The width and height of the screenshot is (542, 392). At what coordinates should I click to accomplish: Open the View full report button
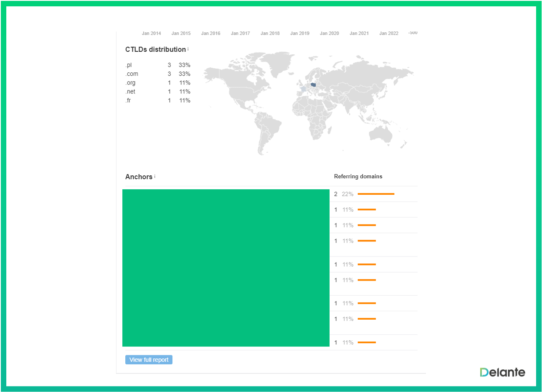149,360
